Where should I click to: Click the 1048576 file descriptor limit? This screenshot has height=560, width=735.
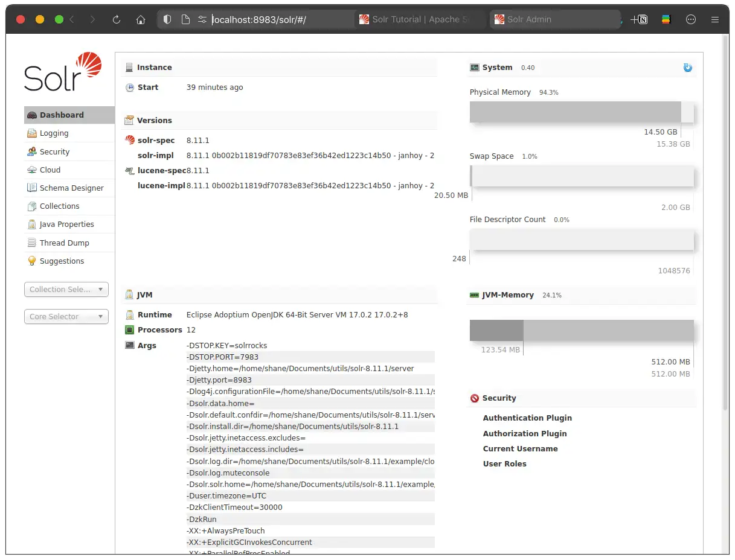click(x=674, y=271)
